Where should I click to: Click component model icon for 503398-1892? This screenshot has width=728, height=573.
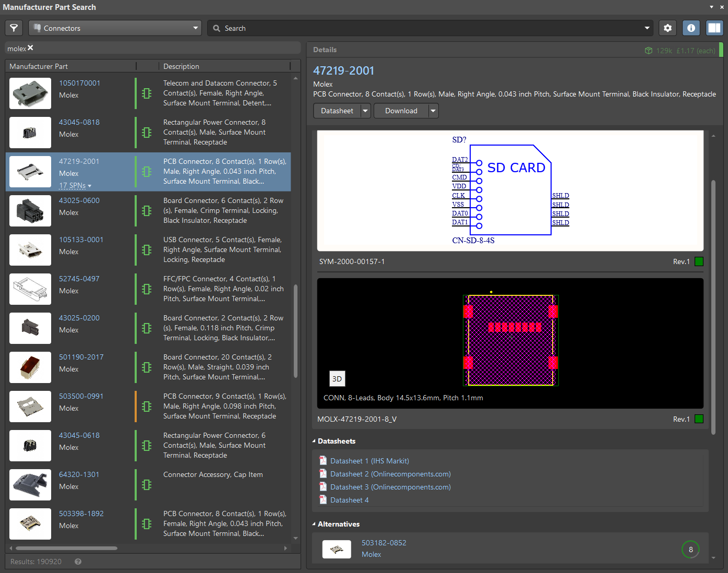click(147, 524)
